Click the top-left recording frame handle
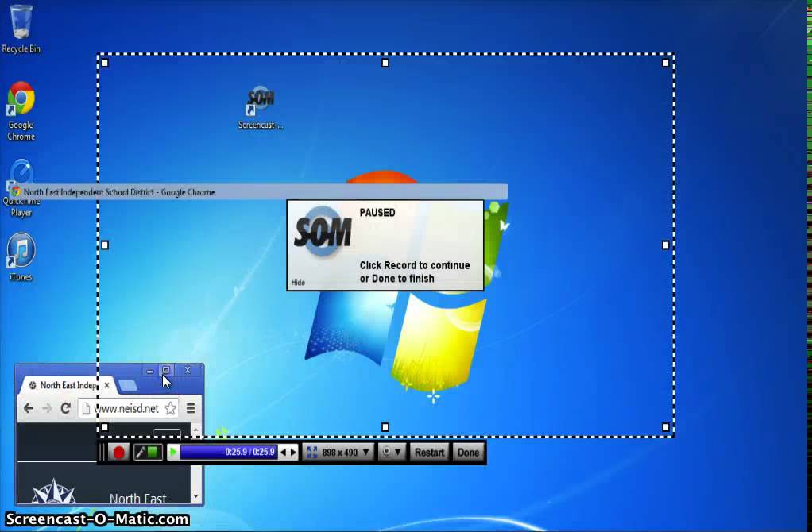This screenshot has height=532, width=812. click(x=105, y=63)
